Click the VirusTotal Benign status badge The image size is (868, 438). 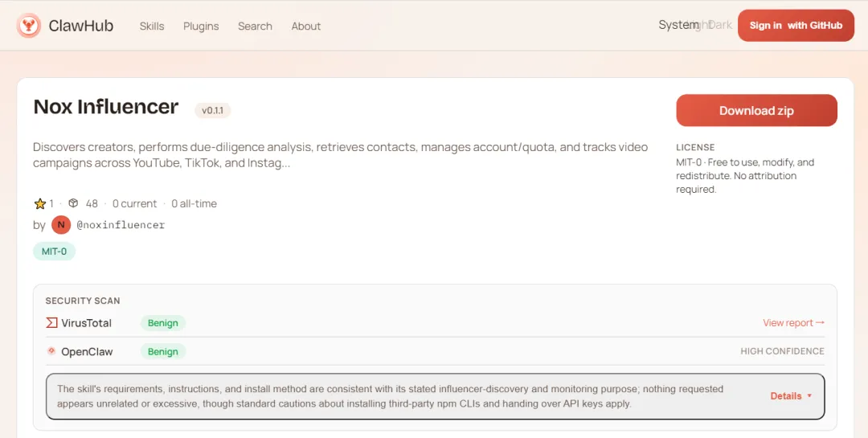[x=163, y=323]
